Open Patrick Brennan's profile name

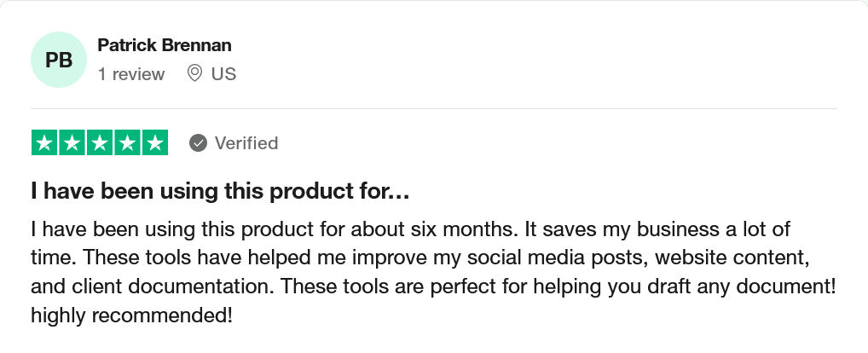[165, 45]
